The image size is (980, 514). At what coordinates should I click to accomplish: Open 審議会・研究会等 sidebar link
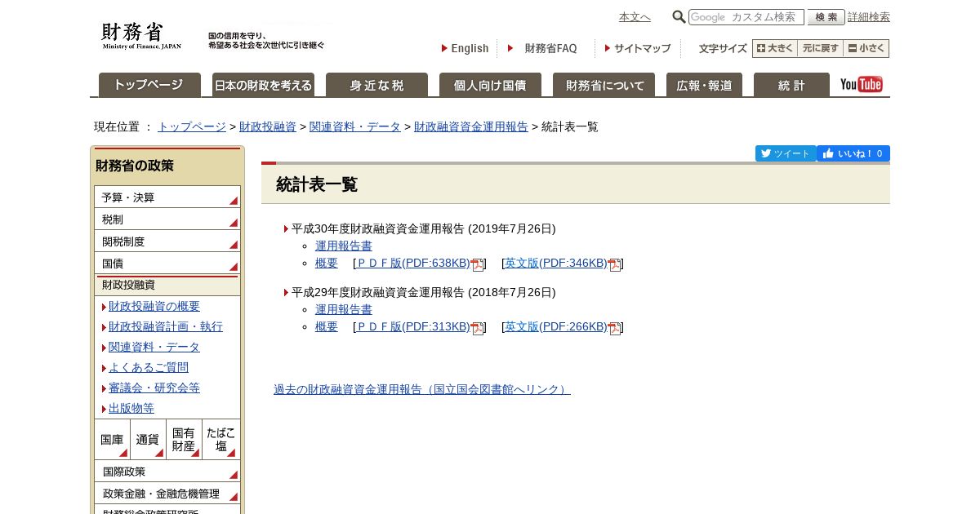pyautogui.click(x=154, y=388)
